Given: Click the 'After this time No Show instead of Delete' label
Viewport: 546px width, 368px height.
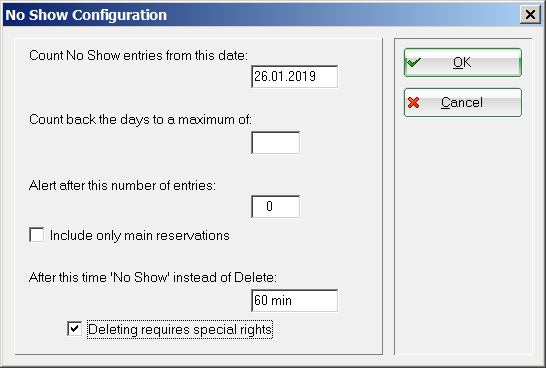Looking at the screenshot, I should coord(153,277).
